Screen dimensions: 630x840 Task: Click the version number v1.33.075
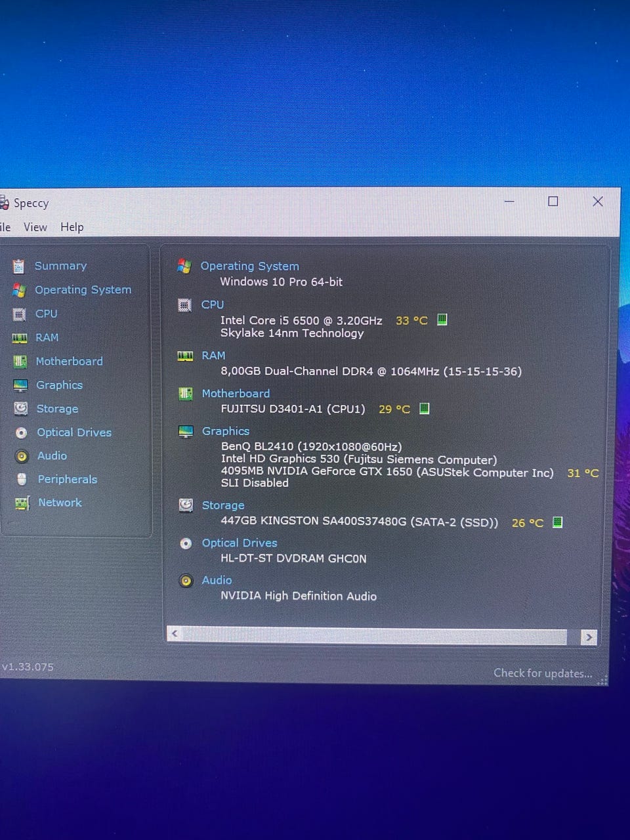28,667
